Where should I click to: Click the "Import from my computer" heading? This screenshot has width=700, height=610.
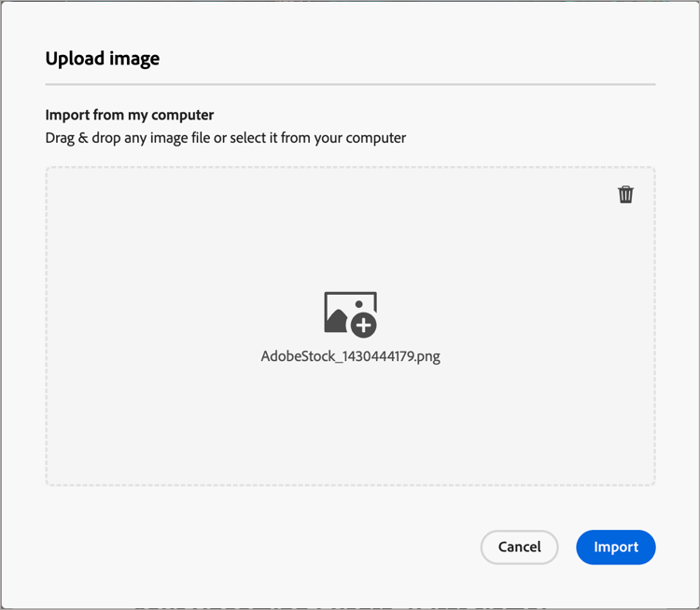click(x=130, y=115)
